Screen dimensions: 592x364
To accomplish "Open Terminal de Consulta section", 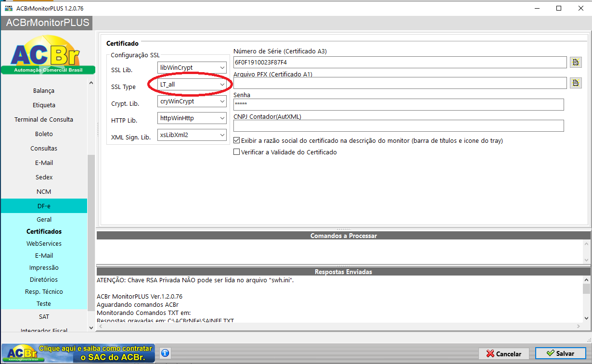I will coord(44,119).
